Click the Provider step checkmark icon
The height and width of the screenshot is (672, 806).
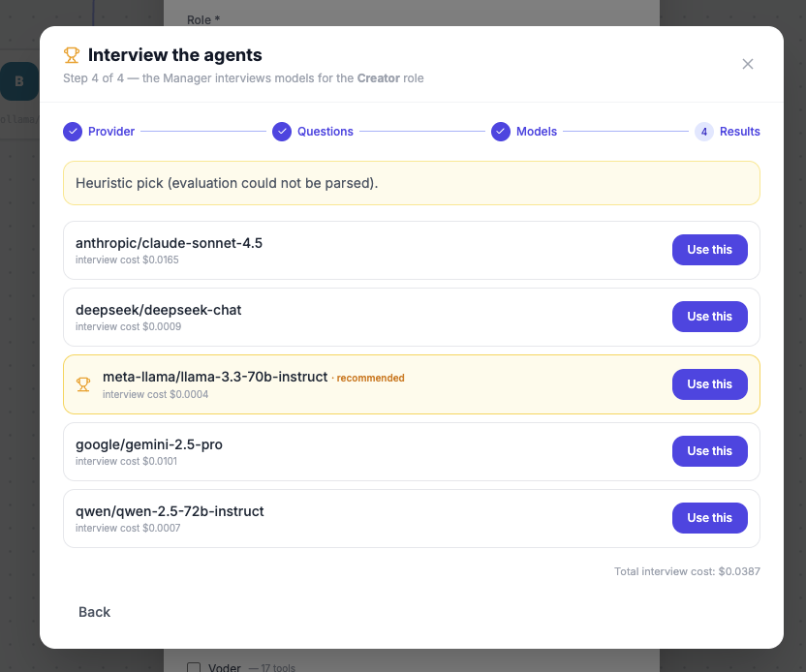point(73,132)
